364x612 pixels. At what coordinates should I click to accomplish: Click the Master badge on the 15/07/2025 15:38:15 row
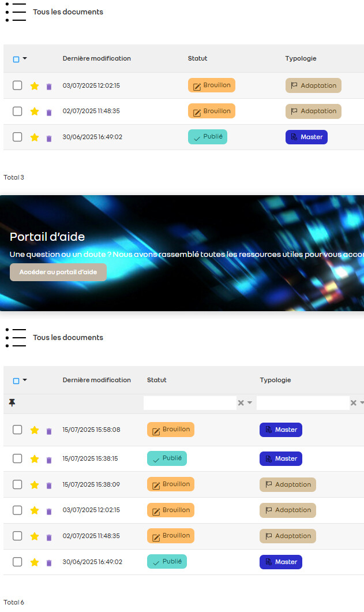281,458
